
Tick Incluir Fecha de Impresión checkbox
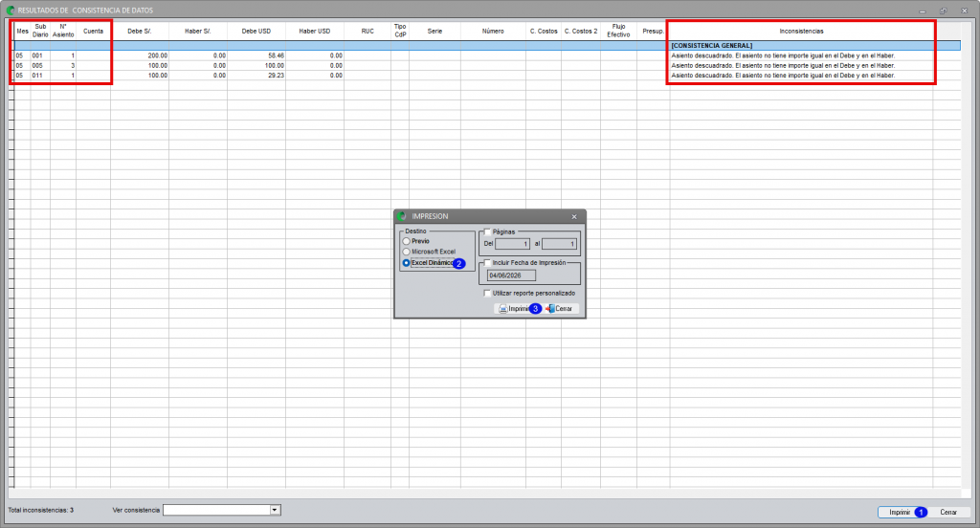487,263
